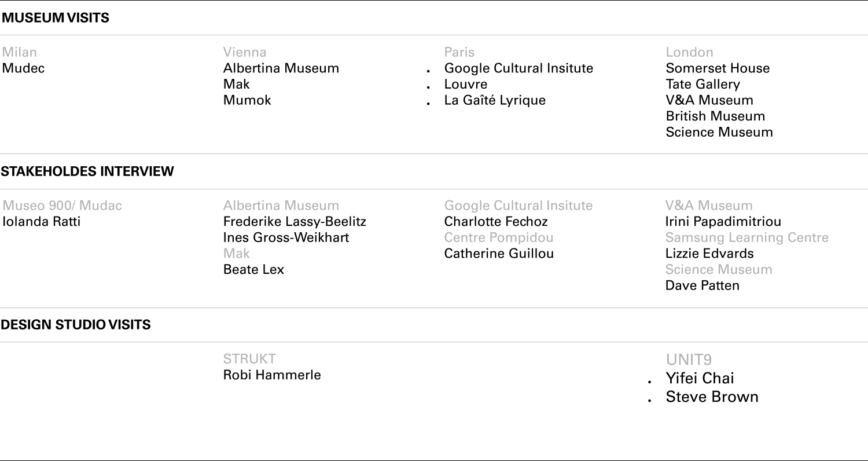Image resolution: width=868 pixels, height=461 pixels.
Task: Select British Museum in the London column
Action: [715, 116]
